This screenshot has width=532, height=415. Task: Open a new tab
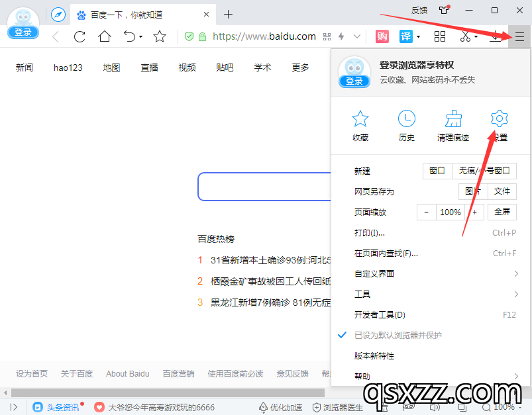(228, 15)
